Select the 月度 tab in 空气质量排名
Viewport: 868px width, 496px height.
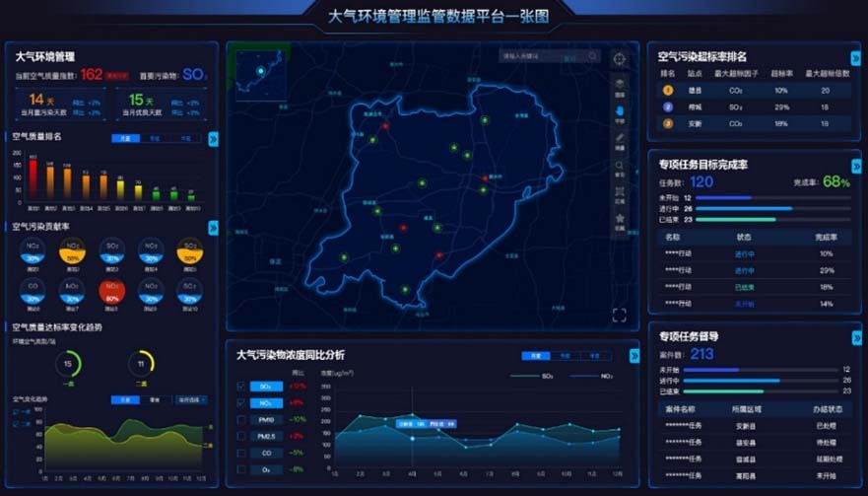[x=126, y=138]
